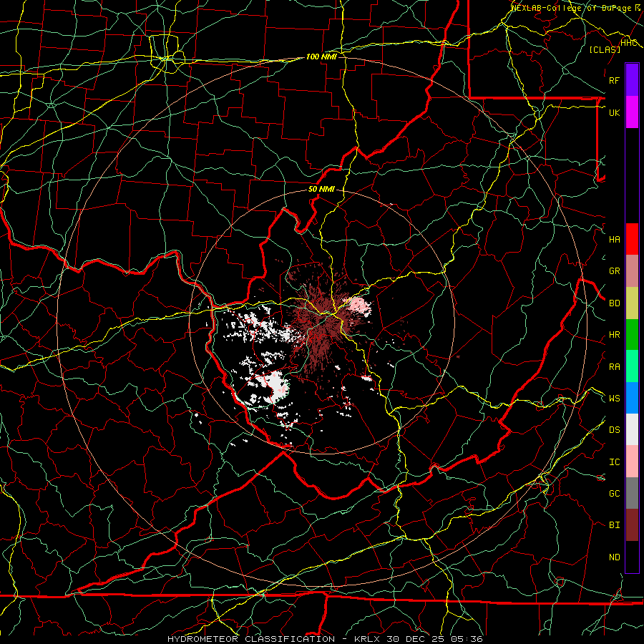Screen dimensions: 644x644
Task: Click the 'HYDROMETEOR CLASSIFICATION' footer title
Action: 251,639
